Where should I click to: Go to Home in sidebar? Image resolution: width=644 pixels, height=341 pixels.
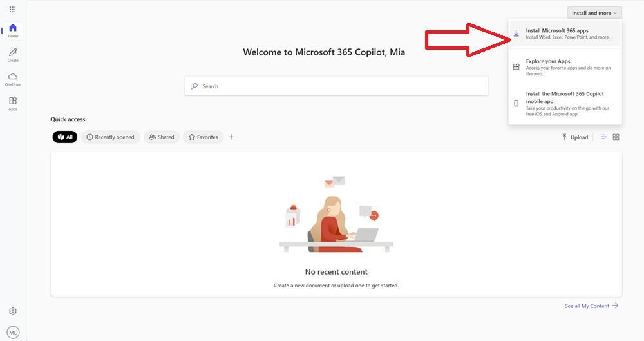13,30
